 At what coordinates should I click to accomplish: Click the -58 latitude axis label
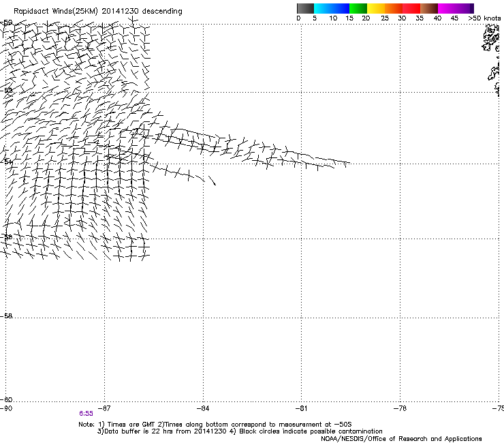coord(6,316)
